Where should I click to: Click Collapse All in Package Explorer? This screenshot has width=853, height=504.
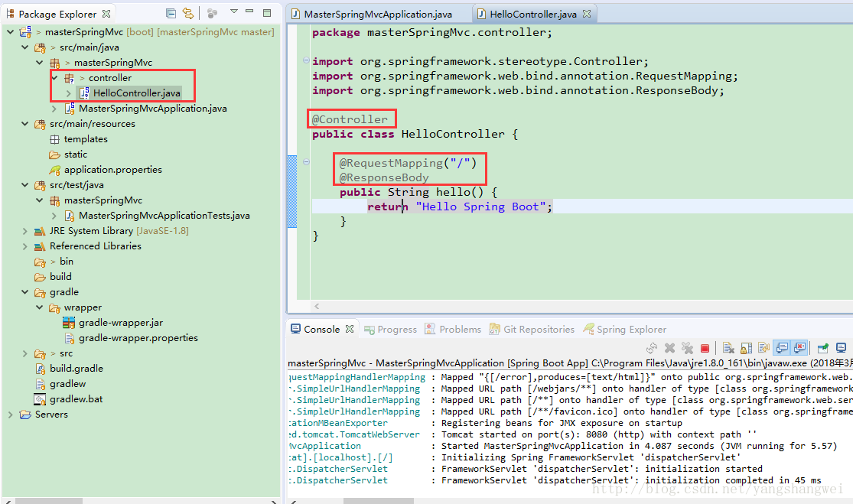(x=171, y=13)
